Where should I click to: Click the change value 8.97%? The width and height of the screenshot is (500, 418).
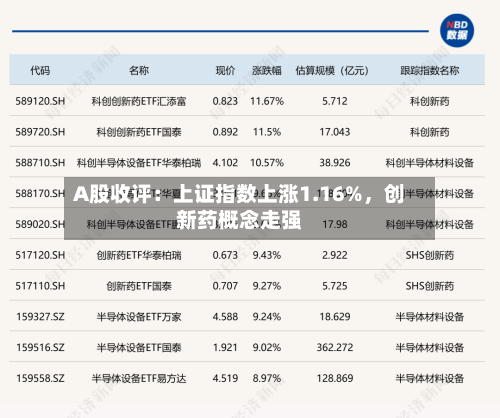tap(267, 378)
